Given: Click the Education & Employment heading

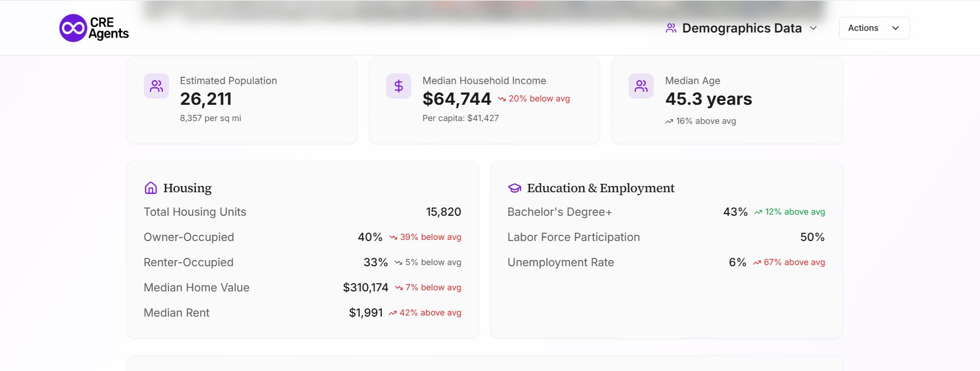Looking at the screenshot, I should click(x=601, y=188).
